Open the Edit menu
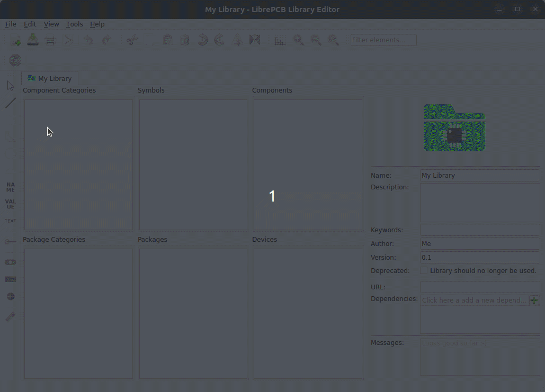 click(x=30, y=24)
